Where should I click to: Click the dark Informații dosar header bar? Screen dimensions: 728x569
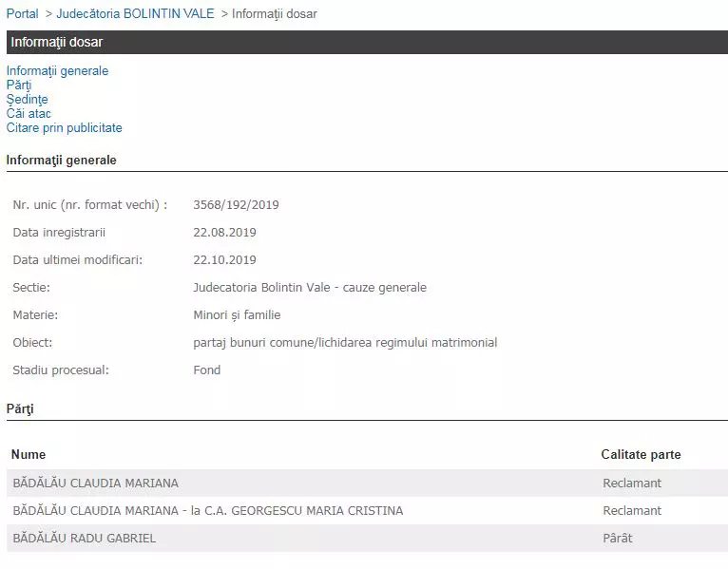(x=366, y=42)
